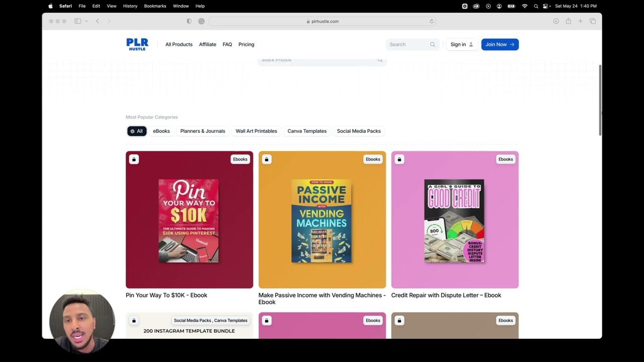Open the View menu
Viewport: 644px width, 362px height.
[112, 6]
